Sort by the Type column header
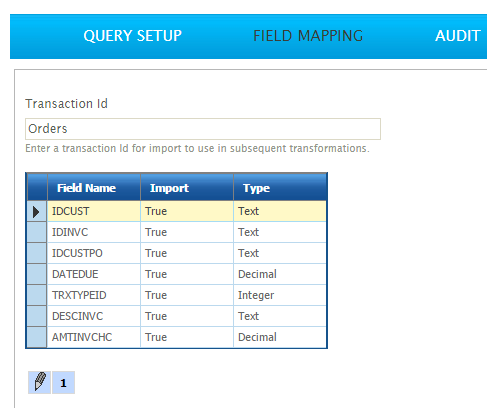 (280, 187)
